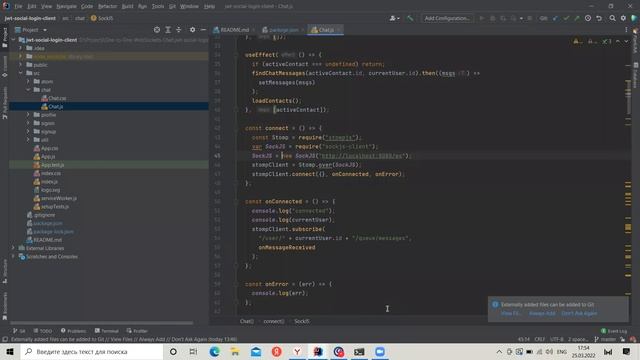Image resolution: width=640 pixels, height=360 pixels.
Task: Jump to next highlighted problem arrow
Action: (626, 41)
